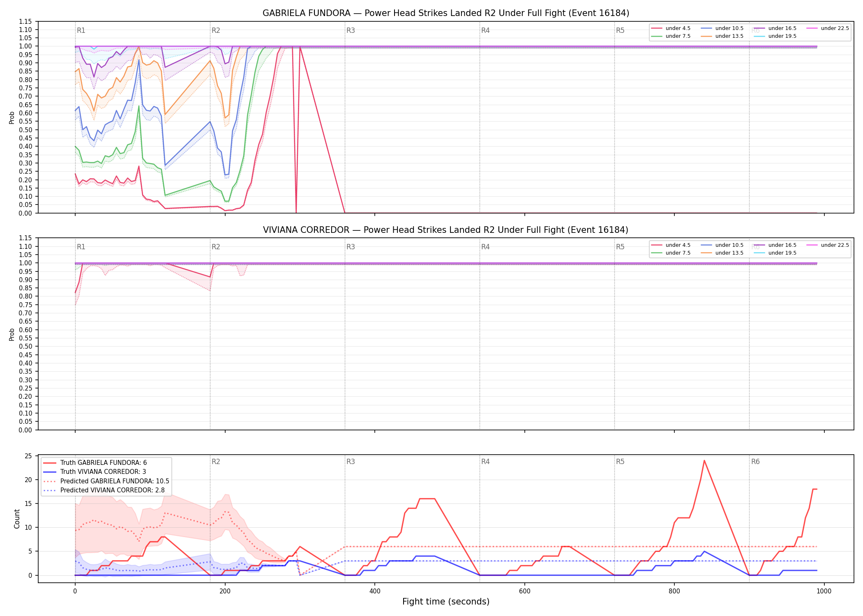Select 'under 4.5' in the Fundora chart legend
Screen dimensions: 863x616
(671, 28)
